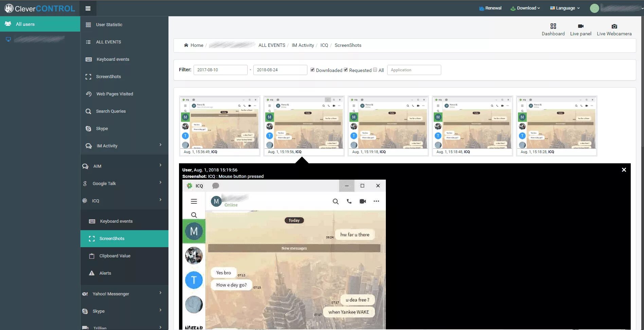Click the CleverControl logo

(x=40, y=8)
